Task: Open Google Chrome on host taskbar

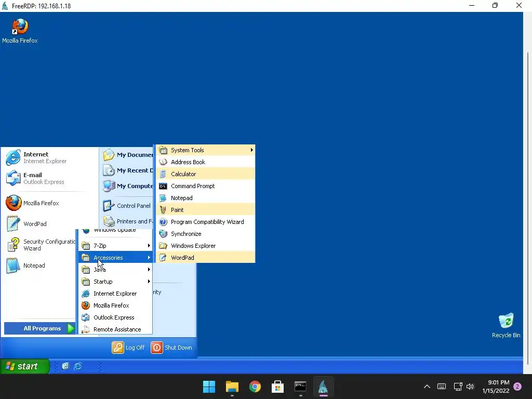Action: pyautogui.click(x=255, y=387)
